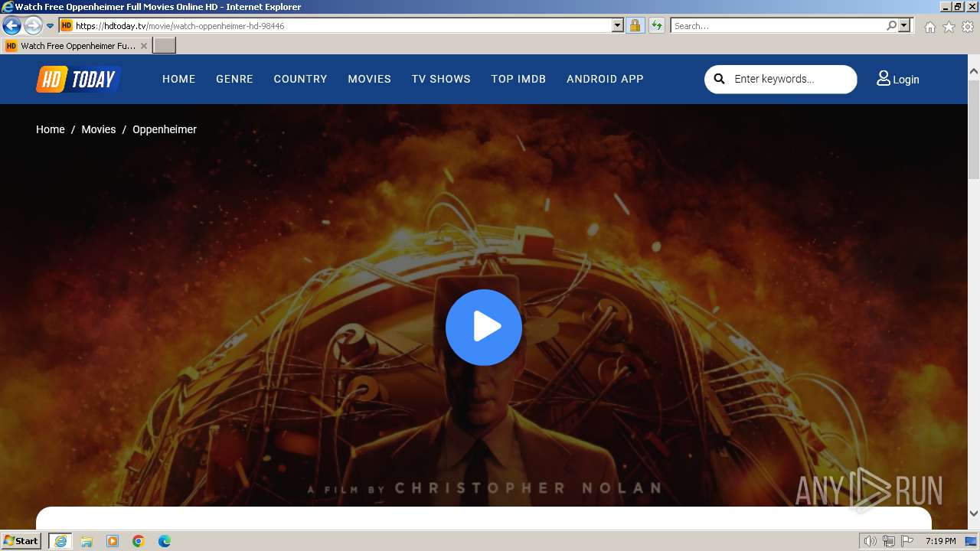Open the recent pages dropdown arrow

coord(50,26)
